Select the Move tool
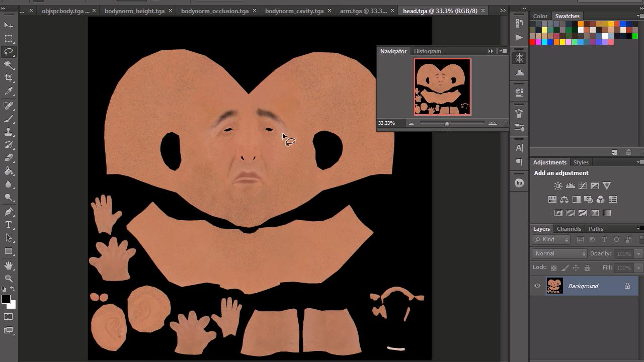Viewport: 644px width, 362px height. pyautogui.click(x=9, y=25)
